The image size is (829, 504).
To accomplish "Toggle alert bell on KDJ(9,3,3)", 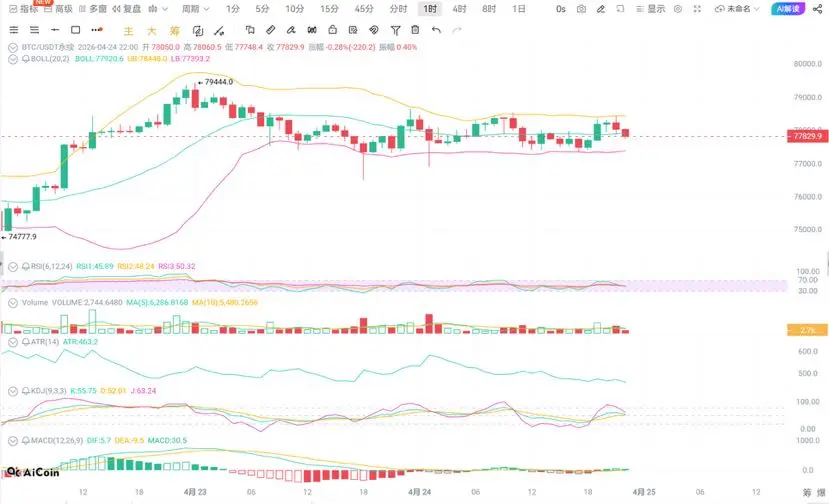I will pos(25,391).
